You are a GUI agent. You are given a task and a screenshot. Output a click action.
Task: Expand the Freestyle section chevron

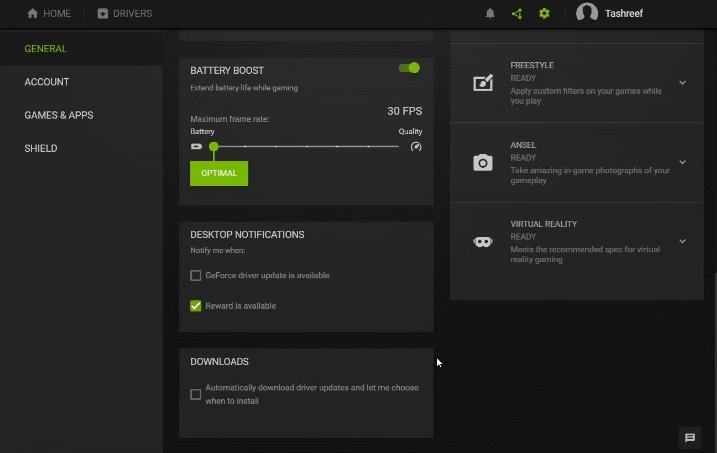pyautogui.click(x=682, y=83)
